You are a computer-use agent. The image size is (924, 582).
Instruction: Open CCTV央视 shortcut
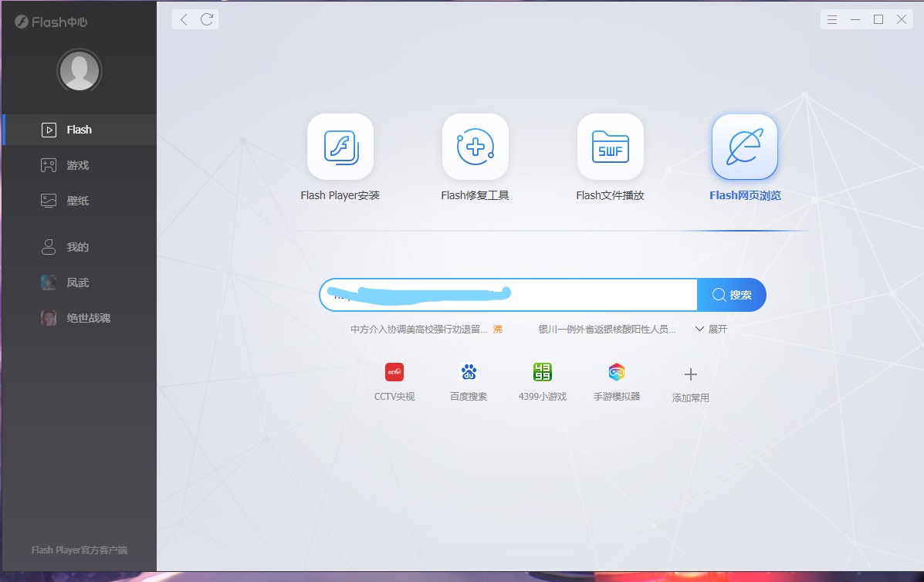pyautogui.click(x=394, y=382)
